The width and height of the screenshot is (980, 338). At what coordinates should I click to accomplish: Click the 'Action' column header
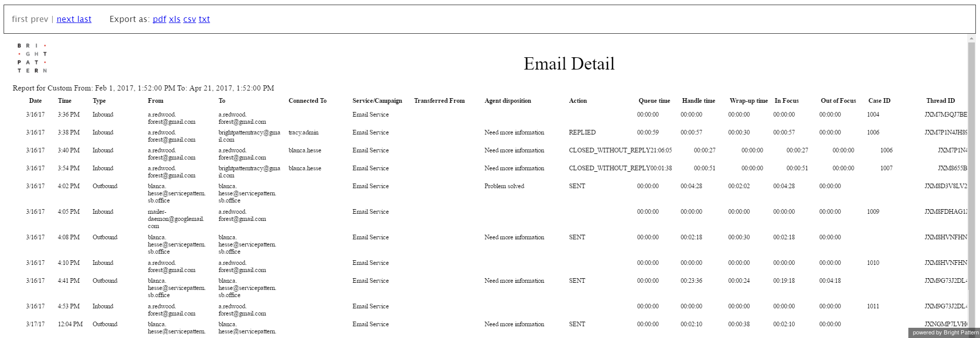(578, 101)
